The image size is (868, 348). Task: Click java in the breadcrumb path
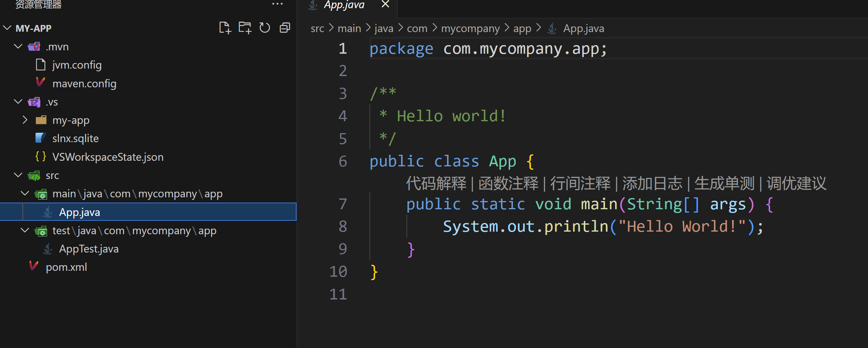point(384,28)
